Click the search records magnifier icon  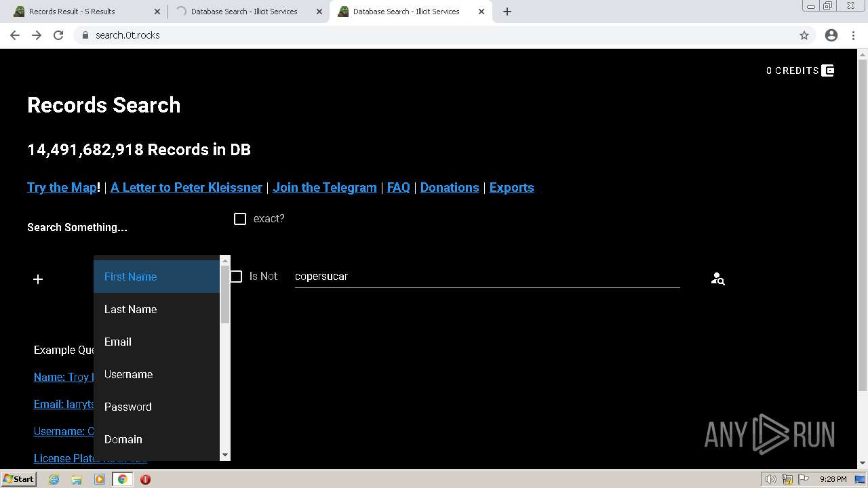(x=717, y=279)
